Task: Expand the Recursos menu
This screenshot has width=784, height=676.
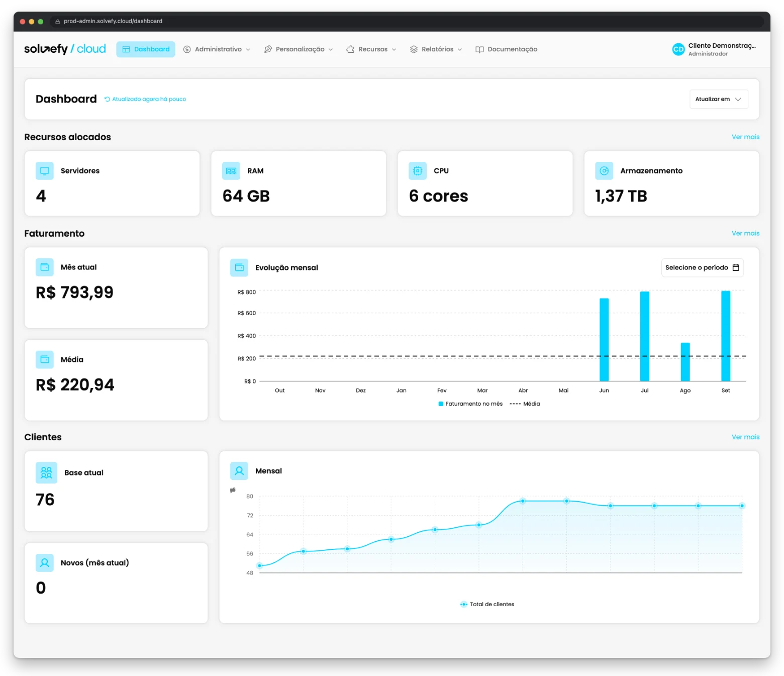Action: click(371, 49)
